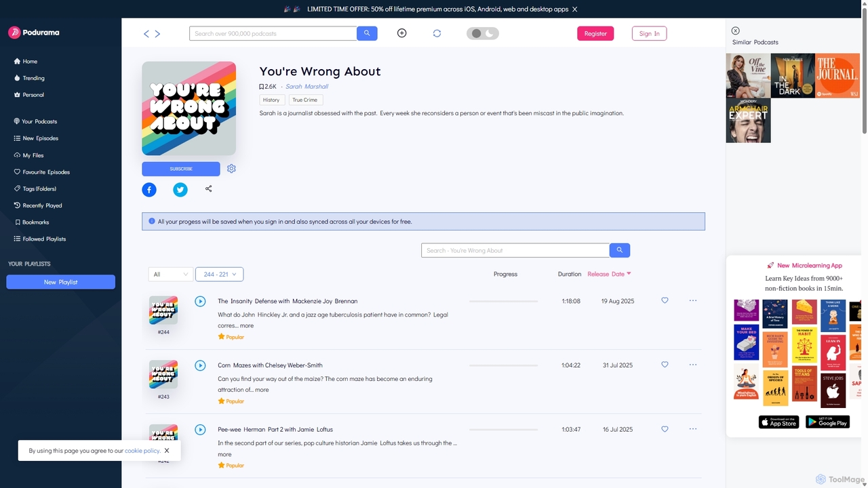
Task: Open more options for Insanity Defense episode
Action: click(693, 300)
